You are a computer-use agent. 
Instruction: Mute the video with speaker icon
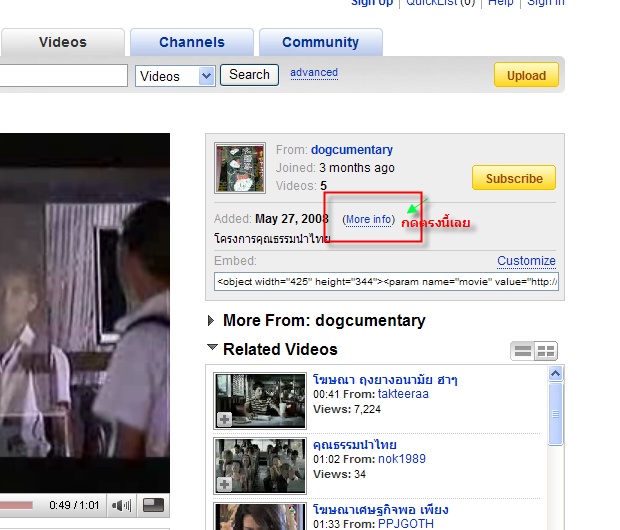pyautogui.click(x=121, y=505)
